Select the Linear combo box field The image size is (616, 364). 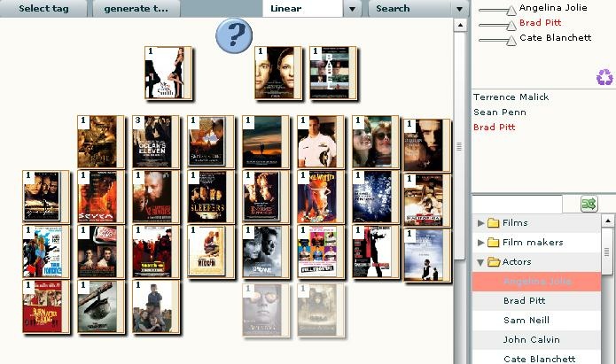click(302, 8)
